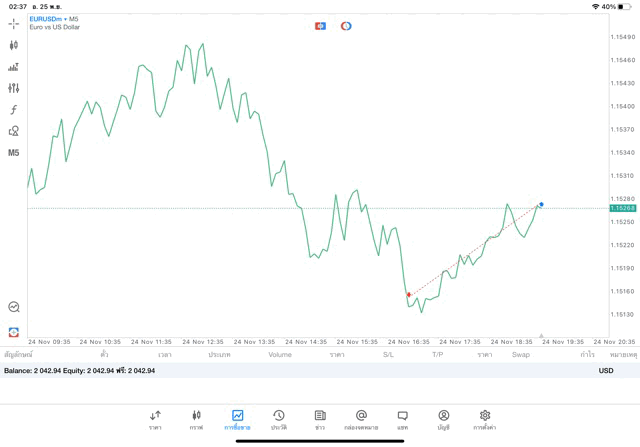
Task: Tap the red-blue icon at sidebar bottom
Action: [13, 331]
